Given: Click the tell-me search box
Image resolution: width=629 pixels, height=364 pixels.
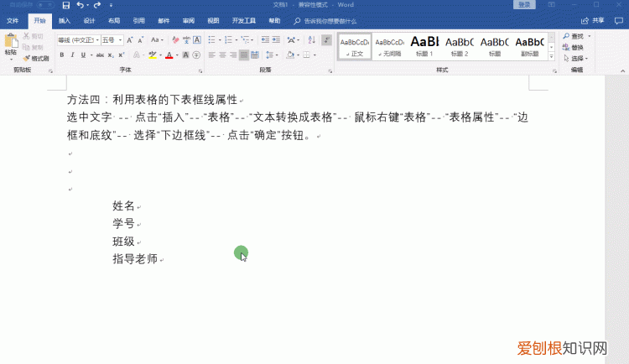Looking at the screenshot, I should click(325, 21).
